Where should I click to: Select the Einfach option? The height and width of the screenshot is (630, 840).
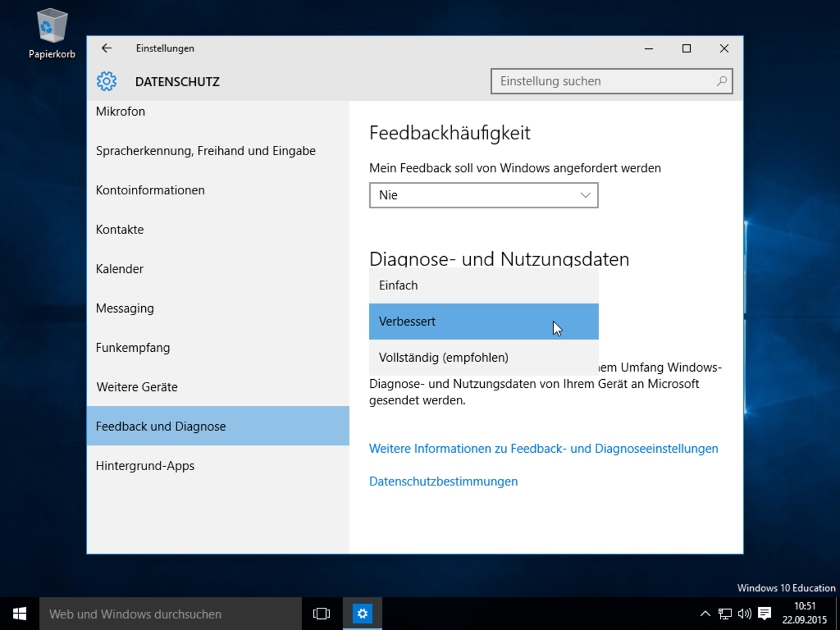click(484, 285)
